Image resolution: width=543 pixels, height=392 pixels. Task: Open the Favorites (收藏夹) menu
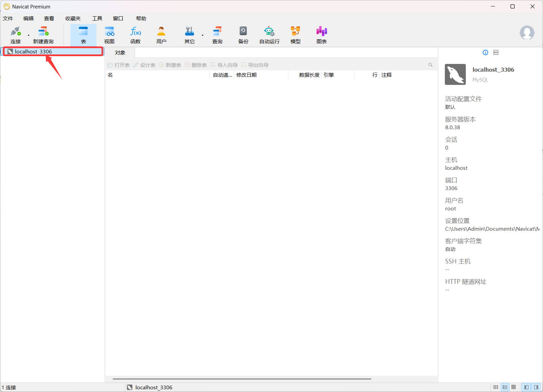(x=73, y=19)
